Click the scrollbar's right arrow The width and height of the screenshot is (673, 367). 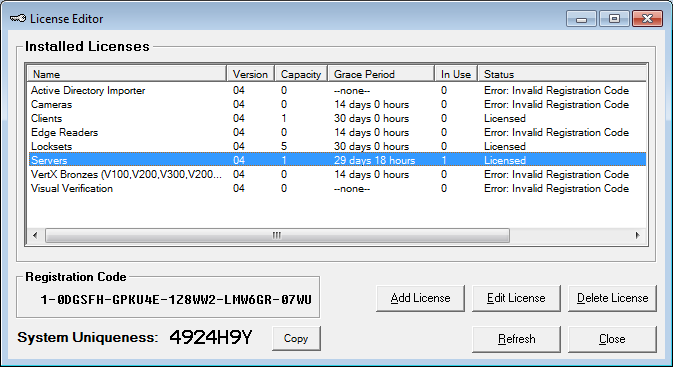pyautogui.click(x=637, y=235)
